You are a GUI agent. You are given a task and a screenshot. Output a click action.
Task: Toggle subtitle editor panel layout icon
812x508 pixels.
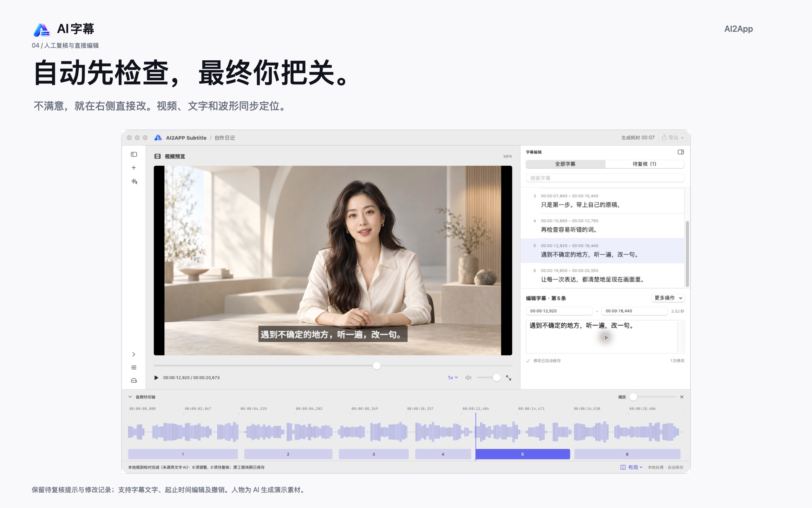coord(681,152)
